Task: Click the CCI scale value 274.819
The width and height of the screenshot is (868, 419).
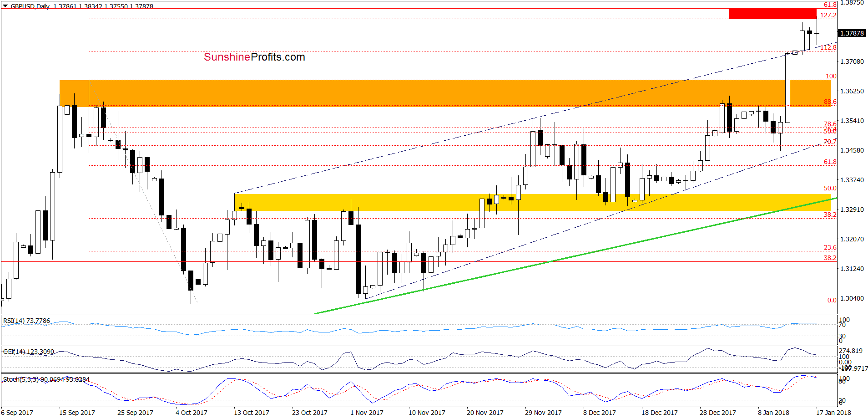Action: (851, 351)
